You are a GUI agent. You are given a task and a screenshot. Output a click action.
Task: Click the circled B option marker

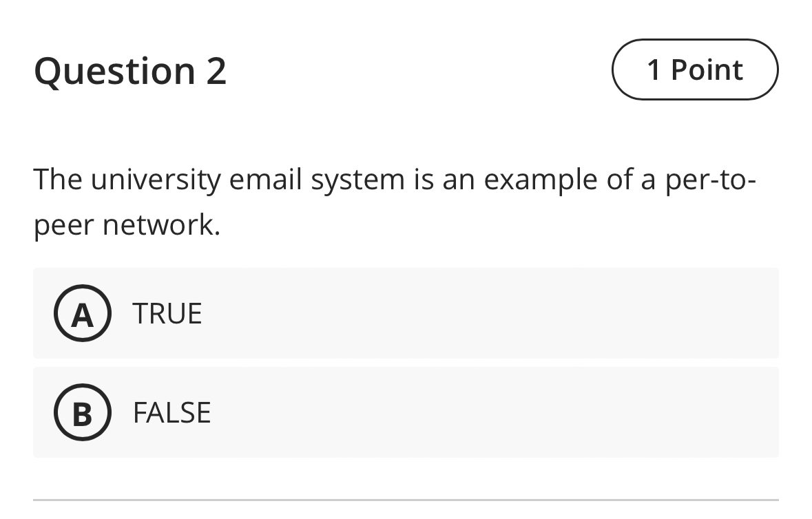82,412
